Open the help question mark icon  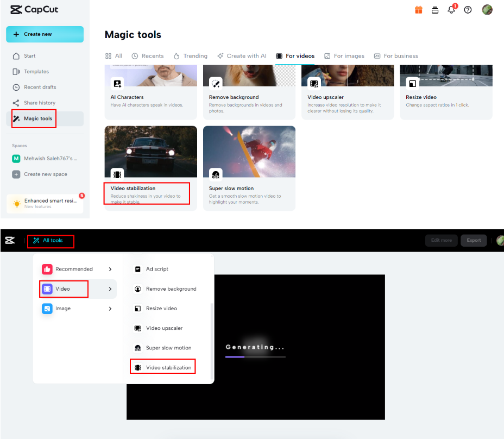point(468,10)
